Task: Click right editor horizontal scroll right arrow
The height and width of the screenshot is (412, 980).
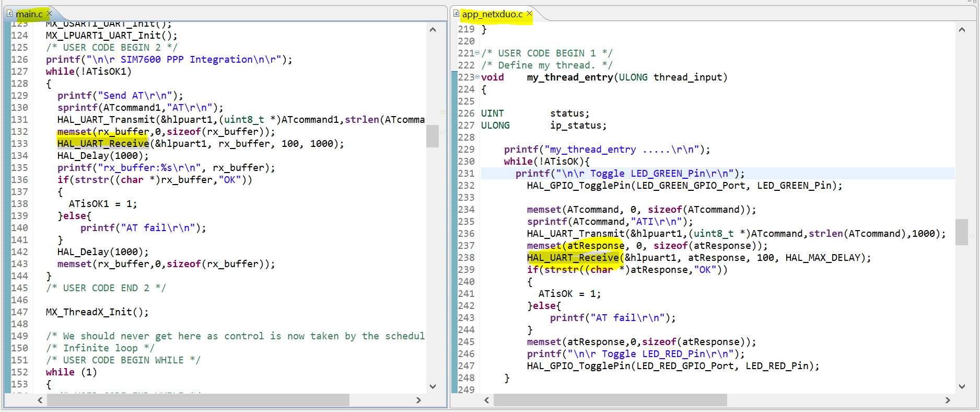Action: click(x=948, y=400)
